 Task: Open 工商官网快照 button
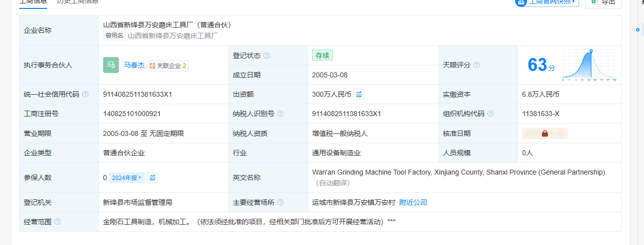[x=547, y=1]
